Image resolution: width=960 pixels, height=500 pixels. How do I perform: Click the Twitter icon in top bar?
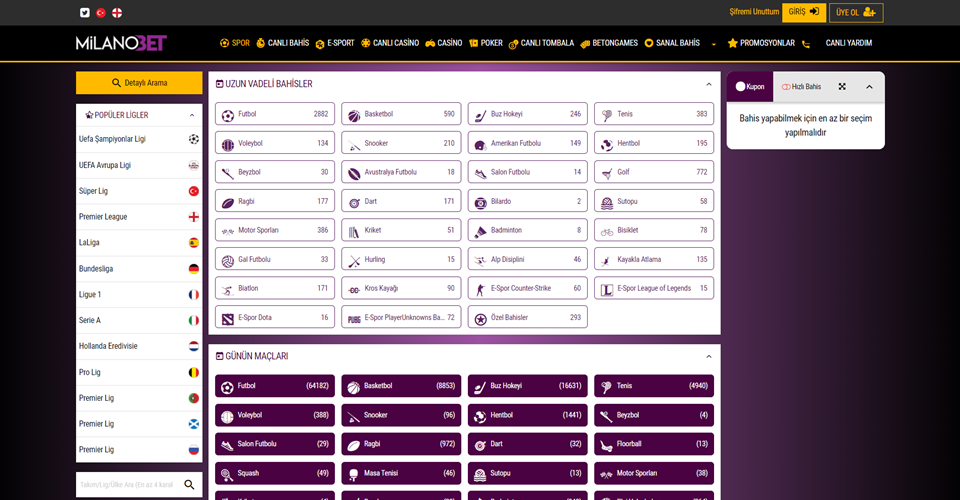84,12
